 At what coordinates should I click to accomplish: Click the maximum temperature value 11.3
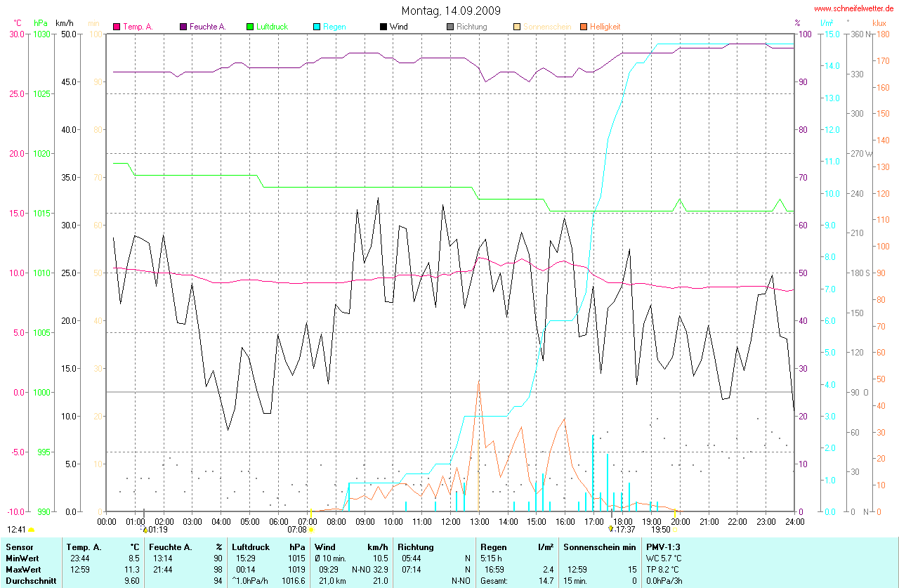pyautogui.click(x=132, y=570)
